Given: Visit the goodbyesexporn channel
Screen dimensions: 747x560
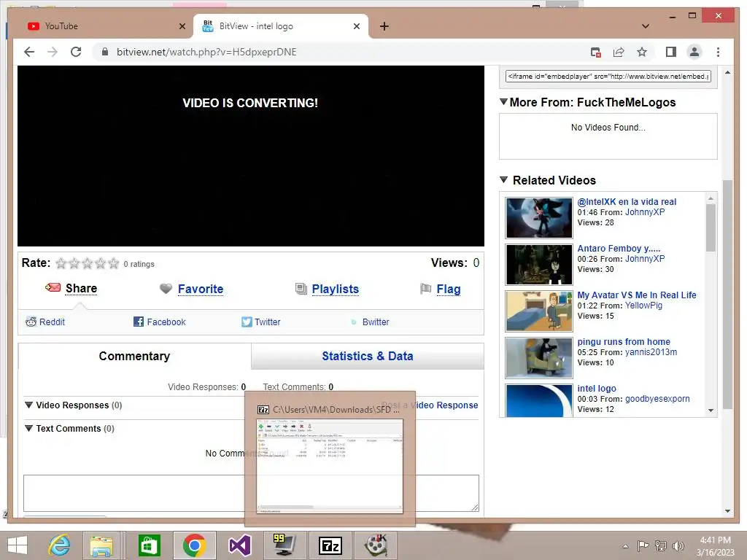Looking at the screenshot, I should click(657, 399).
